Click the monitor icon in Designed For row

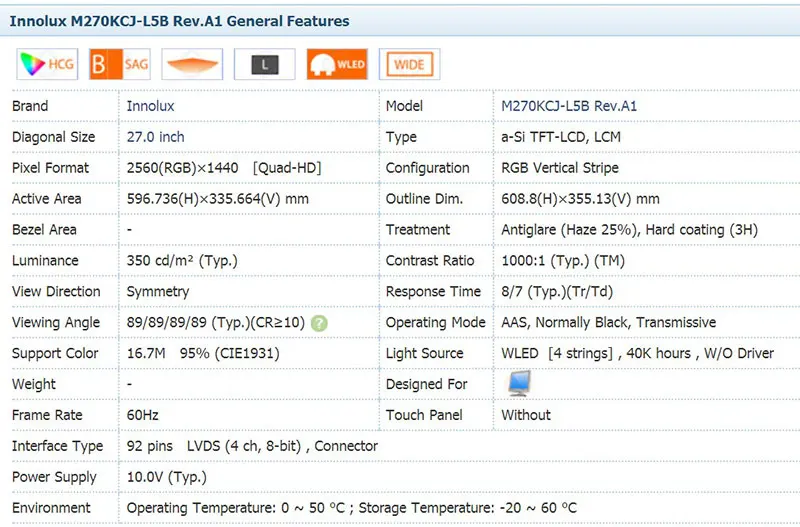coord(519,384)
